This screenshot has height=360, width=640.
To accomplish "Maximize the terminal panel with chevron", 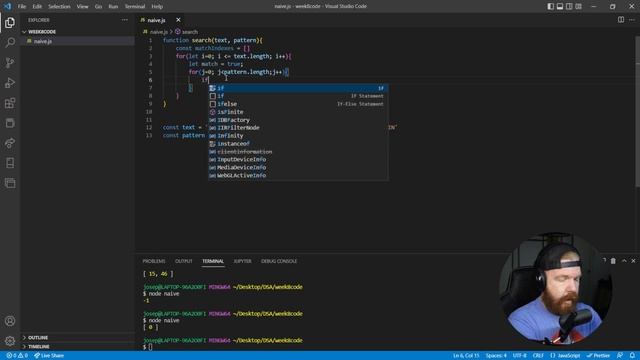I will 624,261.
